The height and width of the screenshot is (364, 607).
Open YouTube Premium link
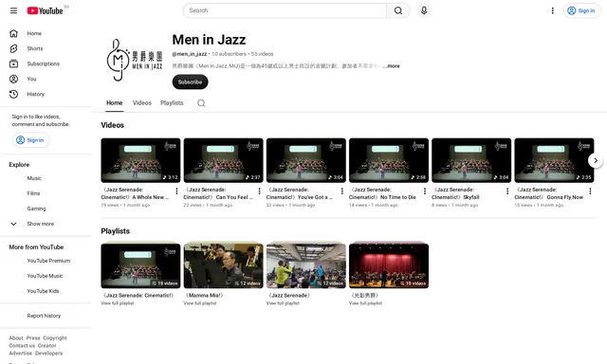click(46, 261)
